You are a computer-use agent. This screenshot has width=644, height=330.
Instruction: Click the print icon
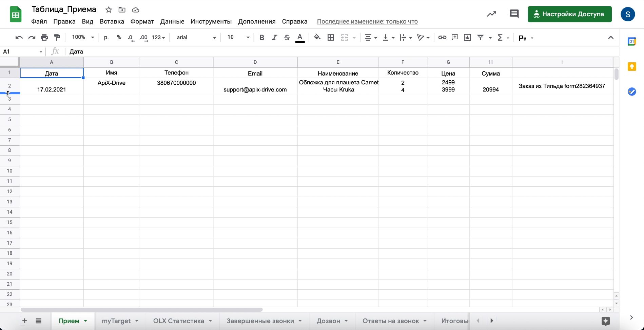[44, 38]
